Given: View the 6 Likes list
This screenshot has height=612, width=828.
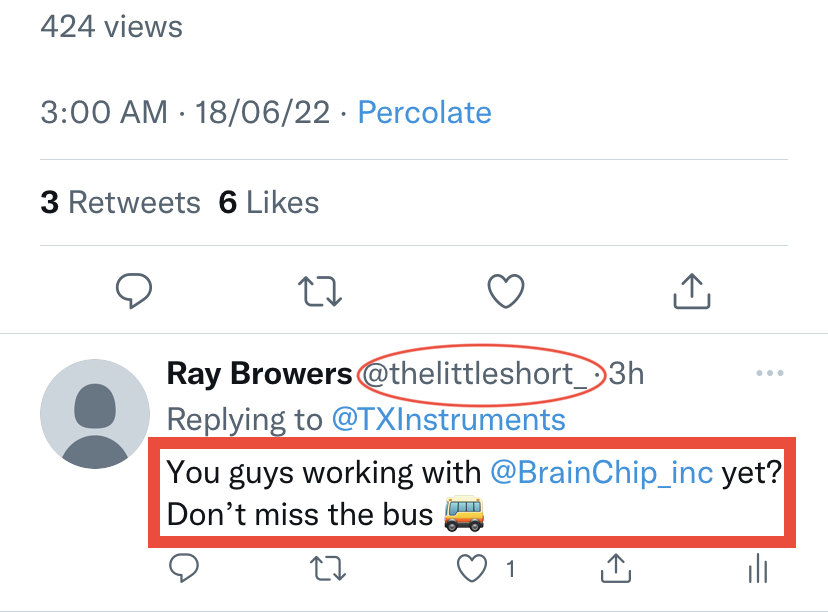Looking at the screenshot, I should (269, 203).
